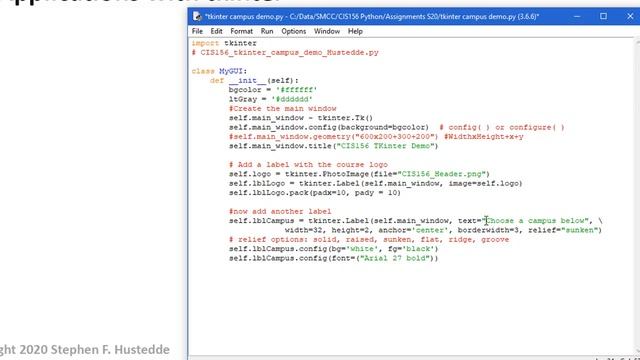The image size is (640, 360).
Task: Click the string "Choose a campus below"
Action: (535, 221)
